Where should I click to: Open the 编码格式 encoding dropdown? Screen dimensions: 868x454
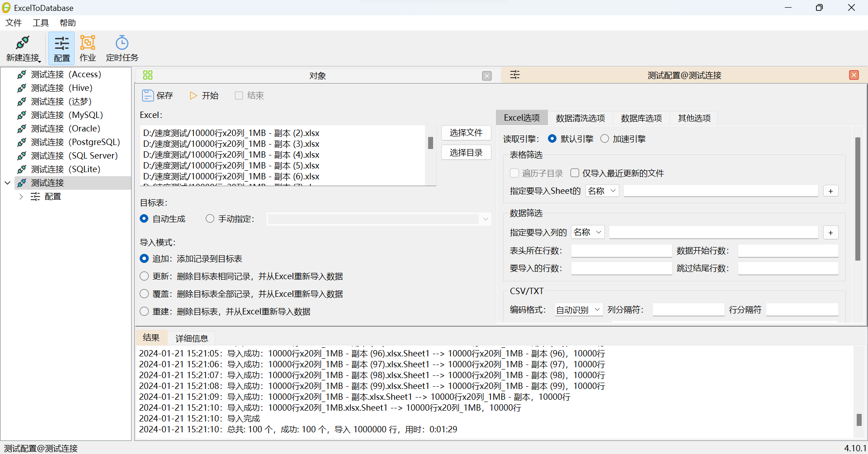pos(578,309)
